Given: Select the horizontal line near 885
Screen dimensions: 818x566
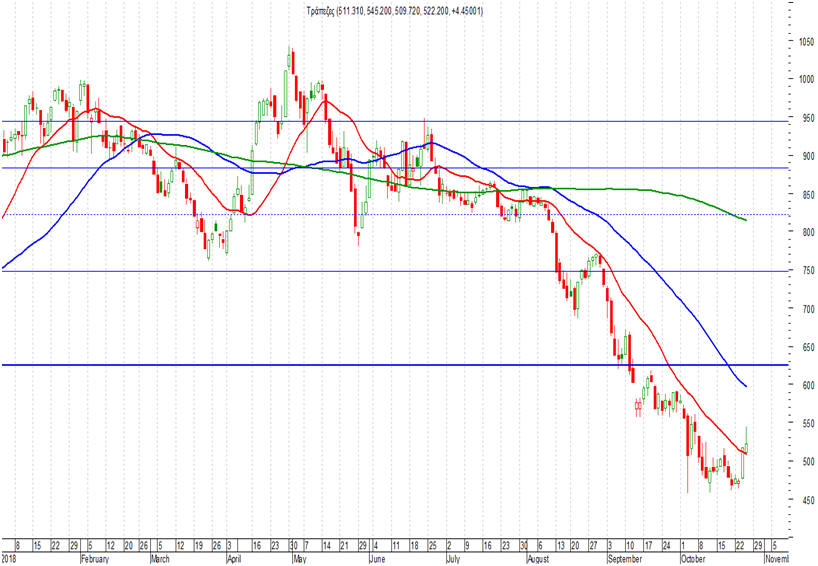Looking at the screenshot, I should click(x=395, y=168).
